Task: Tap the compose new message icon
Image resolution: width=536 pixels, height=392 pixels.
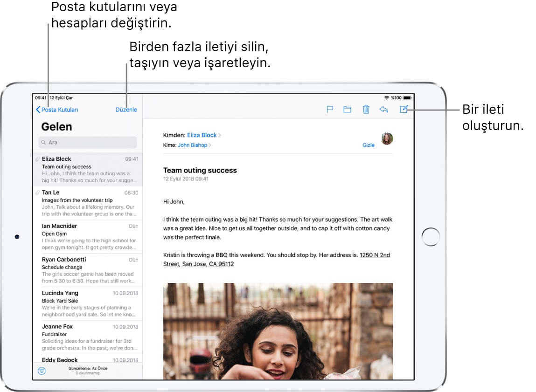Action: point(404,110)
